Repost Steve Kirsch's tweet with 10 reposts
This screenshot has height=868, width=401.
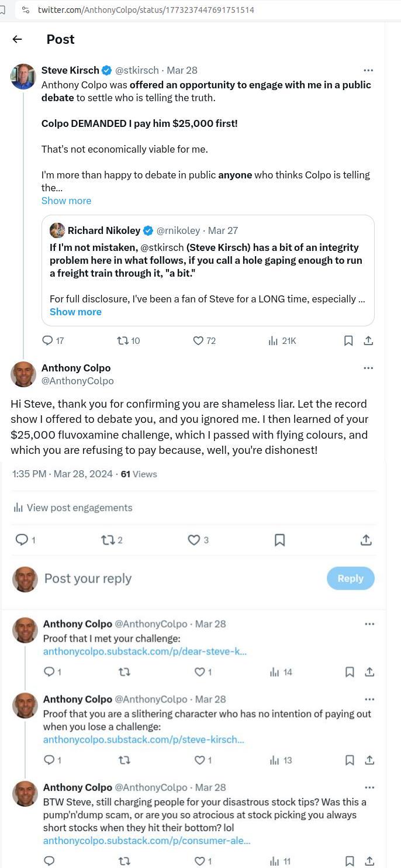point(123,340)
